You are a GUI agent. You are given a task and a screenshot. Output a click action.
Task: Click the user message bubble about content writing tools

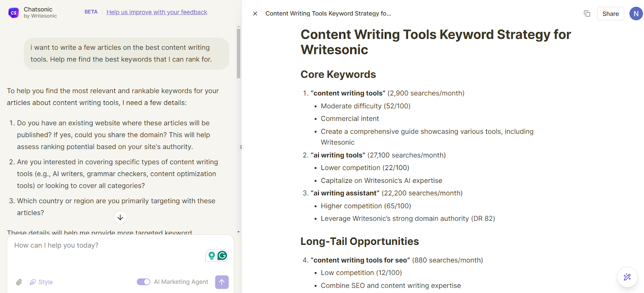tap(126, 53)
